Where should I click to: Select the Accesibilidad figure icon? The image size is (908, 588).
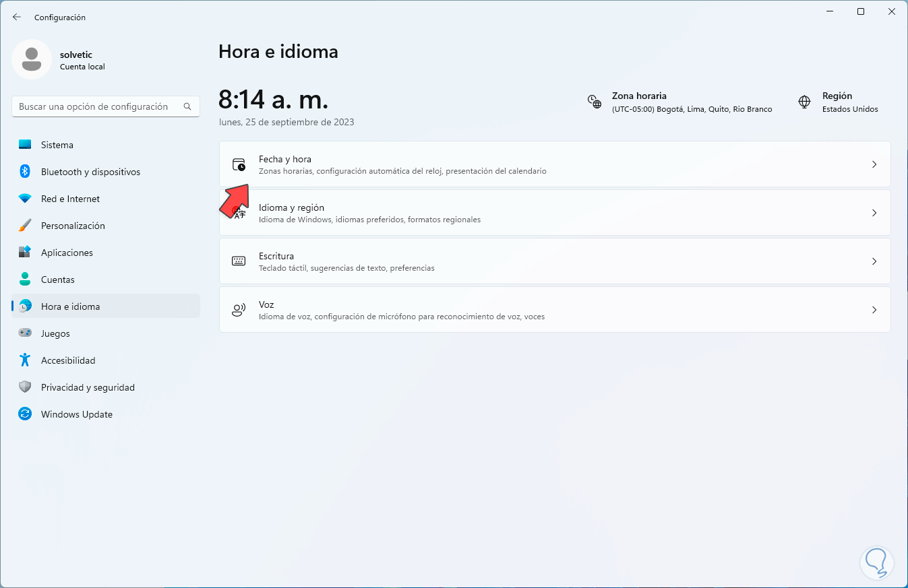[25, 360]
